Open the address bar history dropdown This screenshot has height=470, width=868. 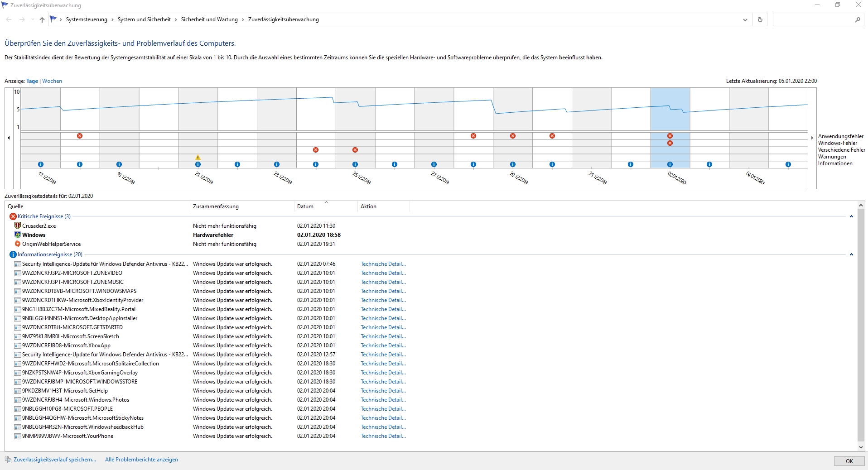[x=745, y=20]
